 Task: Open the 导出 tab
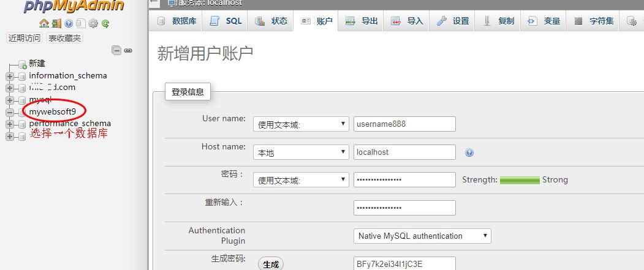pos(362,21)
